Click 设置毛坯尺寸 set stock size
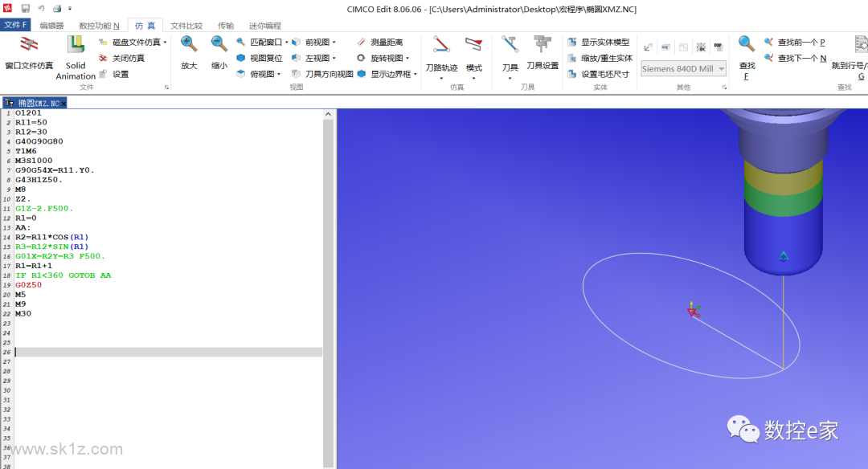Screen dimensions: 868x469 coord(599,74)
